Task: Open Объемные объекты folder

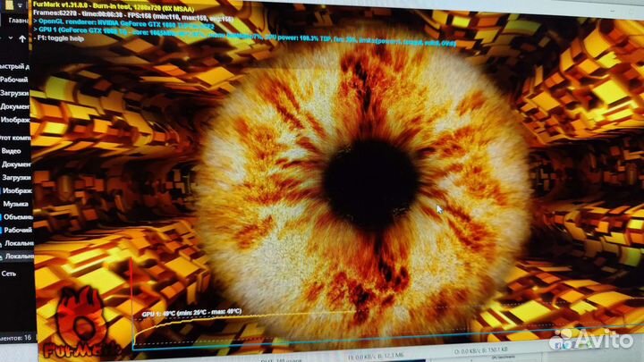Action: pyautogui.click(x=18, y=216)
